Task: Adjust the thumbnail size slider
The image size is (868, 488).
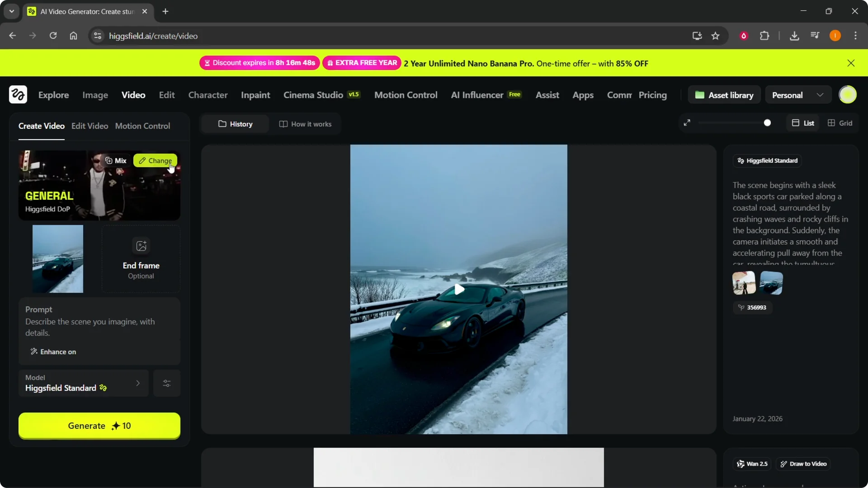Action: [768, 122]
